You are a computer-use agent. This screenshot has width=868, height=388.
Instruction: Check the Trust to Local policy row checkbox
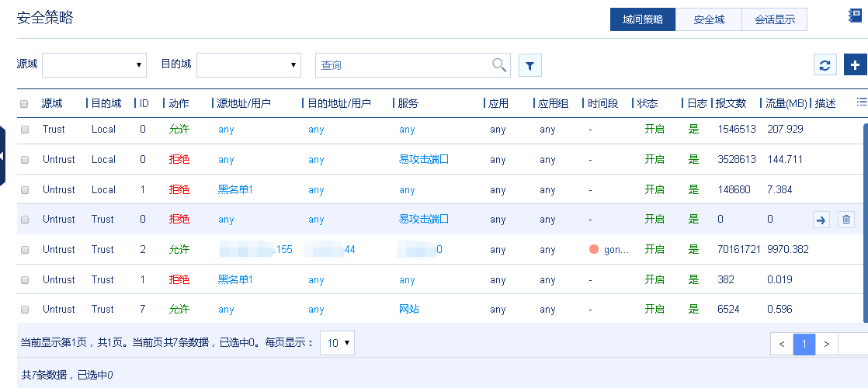tap(24, 130)
